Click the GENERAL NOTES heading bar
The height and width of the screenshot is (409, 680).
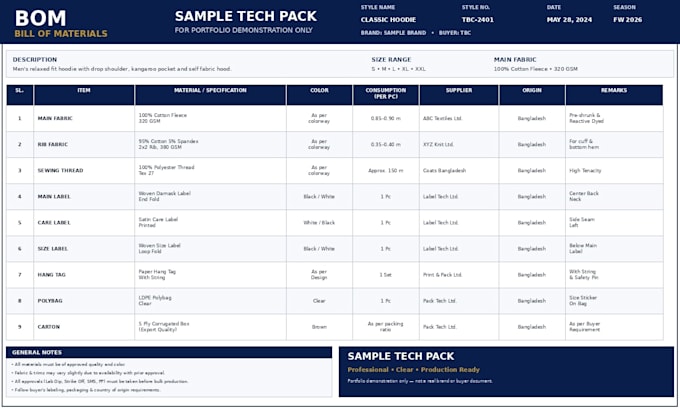[169, 352]
